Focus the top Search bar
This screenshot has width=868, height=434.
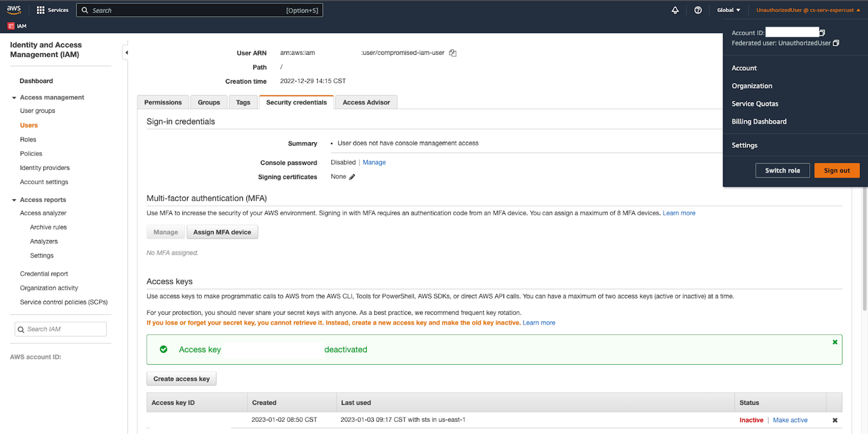(x=199, y=10)
